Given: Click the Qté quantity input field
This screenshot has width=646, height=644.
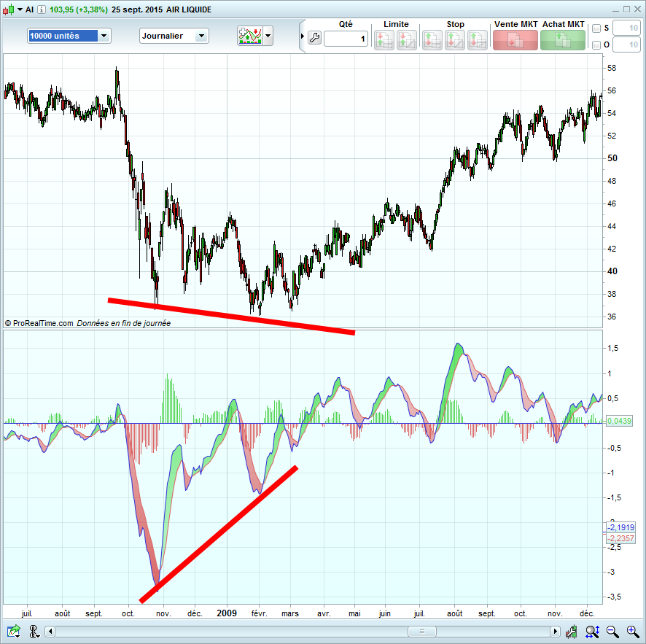Looking at the screenshot, I should point(346,39).
